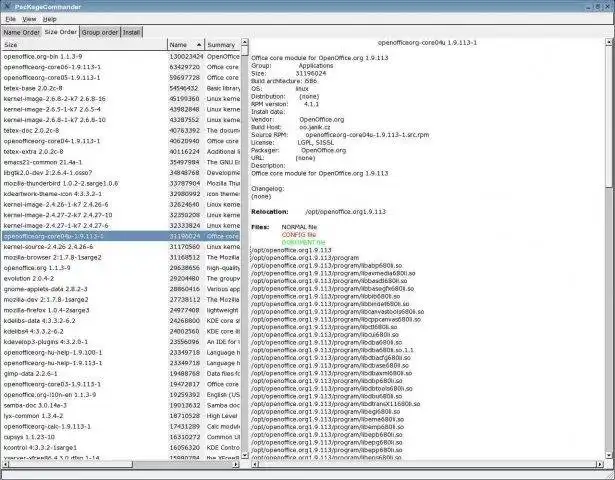Screen dimensions: 615x480
Task: Sort by the Summary column header
Action: point(222,45)
